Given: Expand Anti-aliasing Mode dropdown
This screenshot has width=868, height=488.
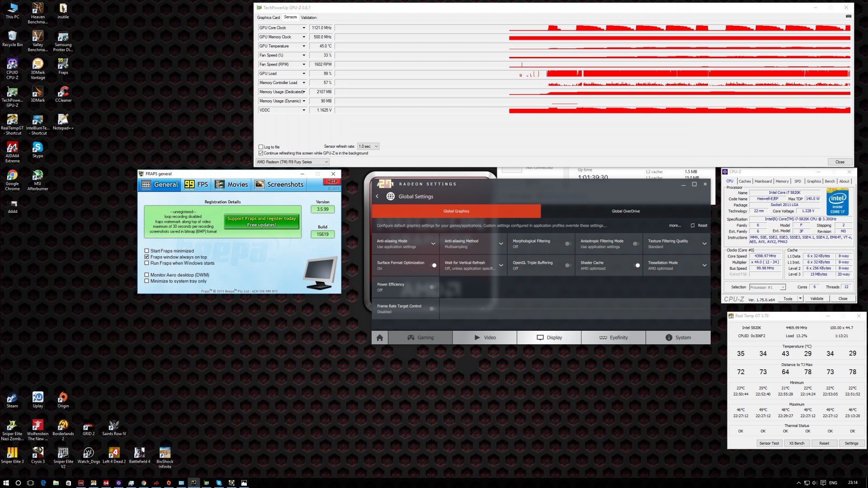Looking at the screenshot, I should (x=433, y=244).
